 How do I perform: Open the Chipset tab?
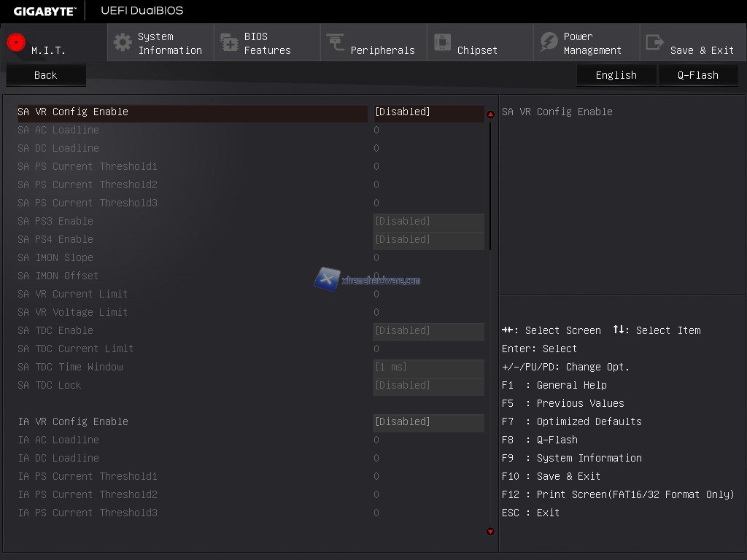tap(476, 50)
